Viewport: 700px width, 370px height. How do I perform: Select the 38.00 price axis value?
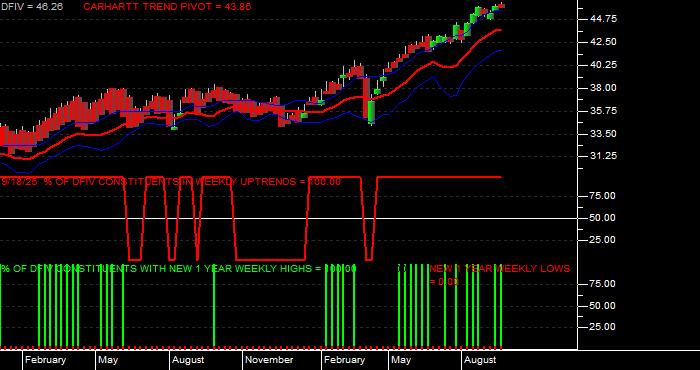click(603, 88)
